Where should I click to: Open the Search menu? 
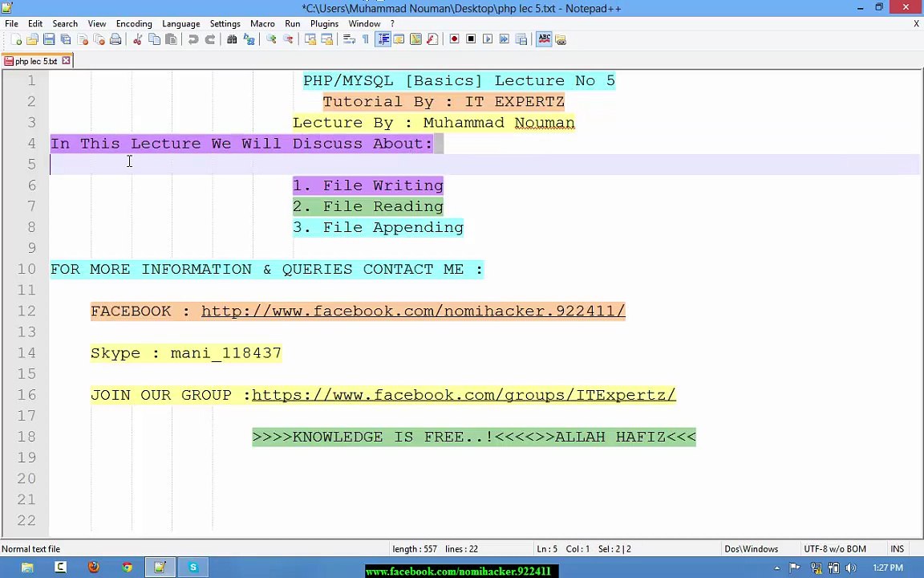[x=65, y=23]
